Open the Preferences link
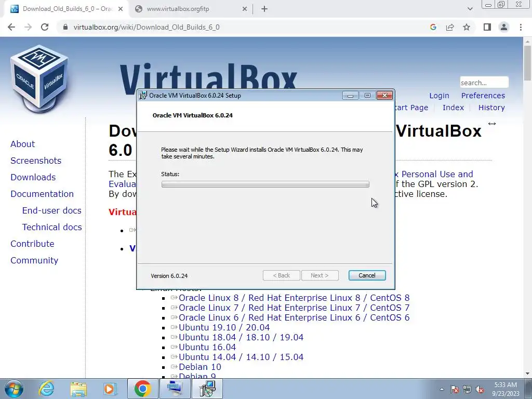Screen dimensions: 532x399 click(x=483, y=96)
